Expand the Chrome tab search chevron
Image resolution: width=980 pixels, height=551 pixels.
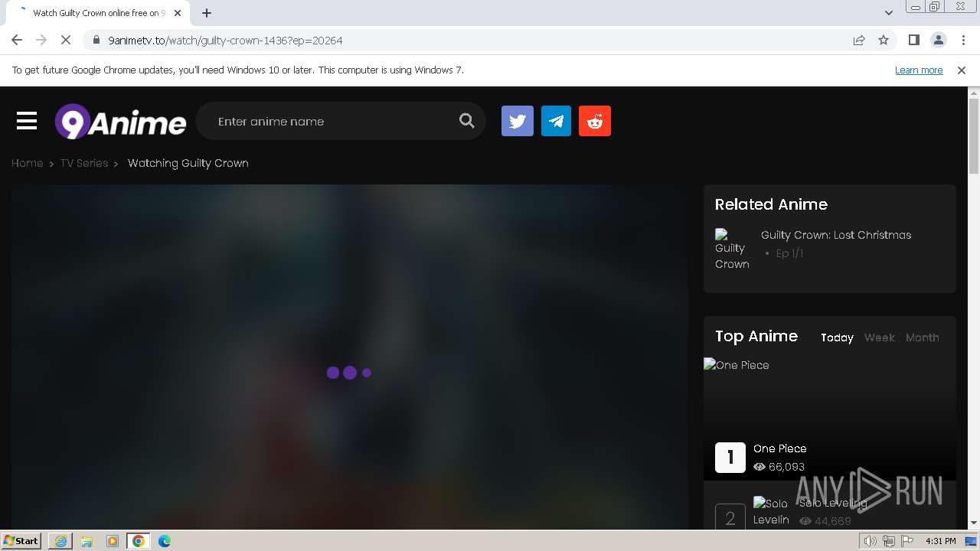click(x=888, y=13)
